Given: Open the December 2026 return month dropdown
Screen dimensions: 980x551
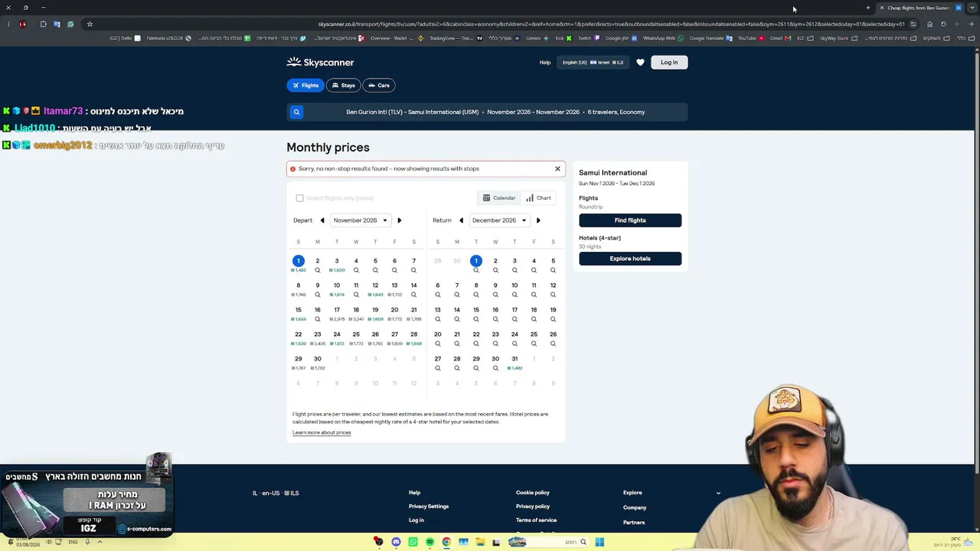Looking at the screenshot, I should (499, 220).
